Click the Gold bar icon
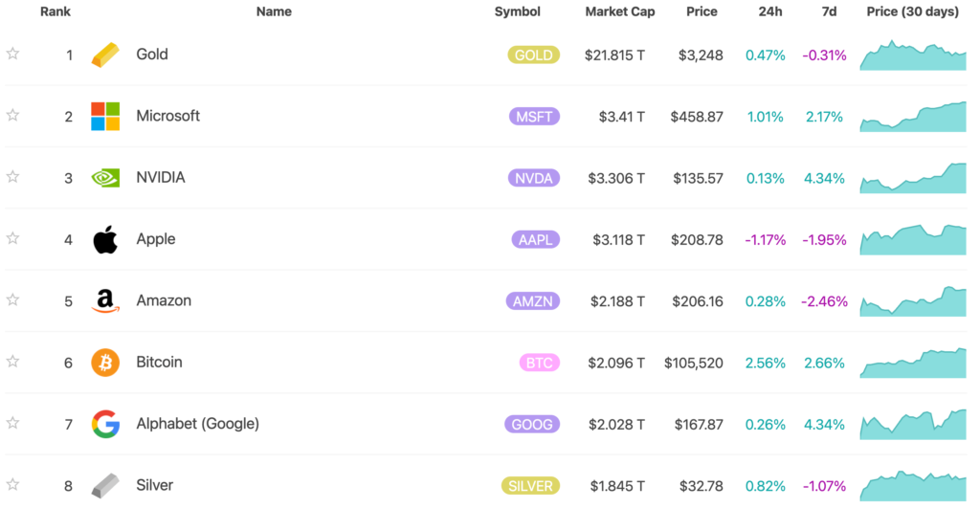This screenshot has height=508, width=980. (105, 55)
